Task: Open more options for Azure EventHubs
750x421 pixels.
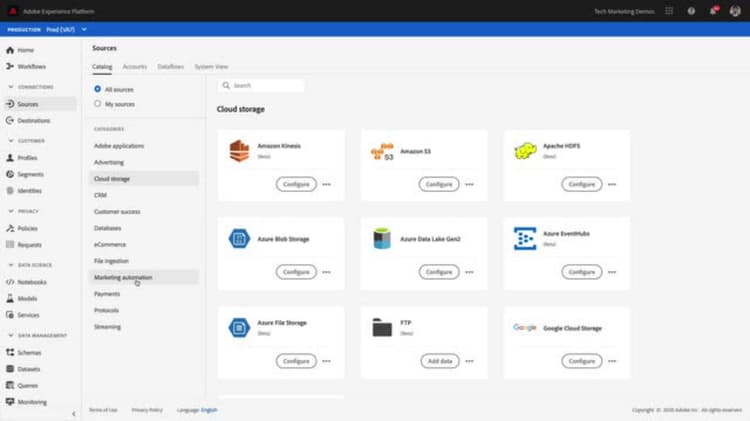Action: pyautogui.click(x=612, y=272)
